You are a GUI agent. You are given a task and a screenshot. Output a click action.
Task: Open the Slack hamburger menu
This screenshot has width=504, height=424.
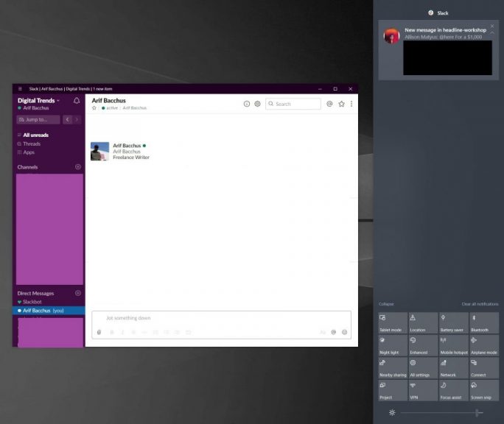coord(20,88)
